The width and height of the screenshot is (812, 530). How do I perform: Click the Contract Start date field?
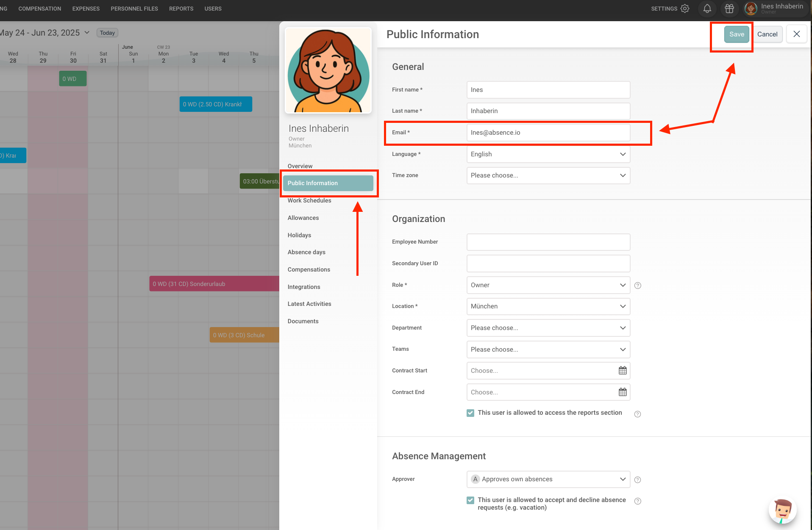548,371
